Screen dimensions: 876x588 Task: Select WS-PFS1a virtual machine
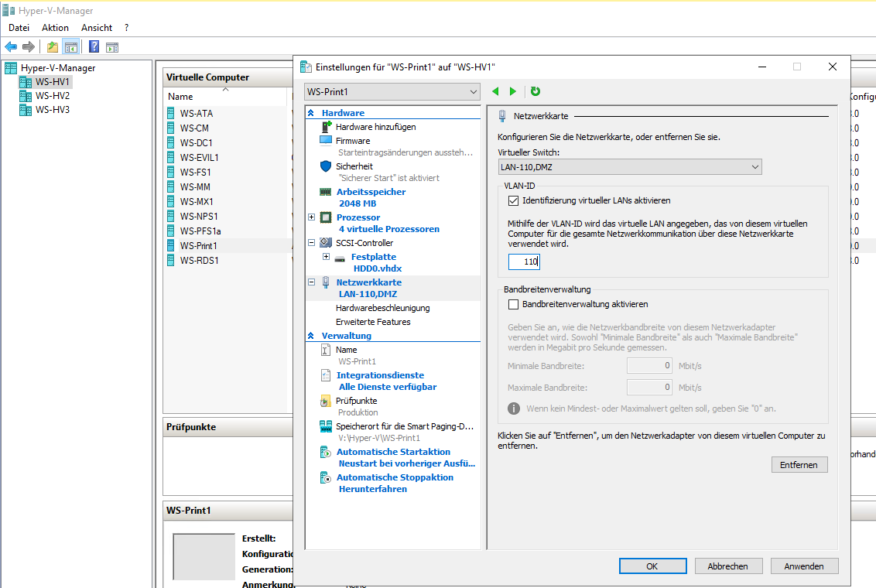(200, 231)
